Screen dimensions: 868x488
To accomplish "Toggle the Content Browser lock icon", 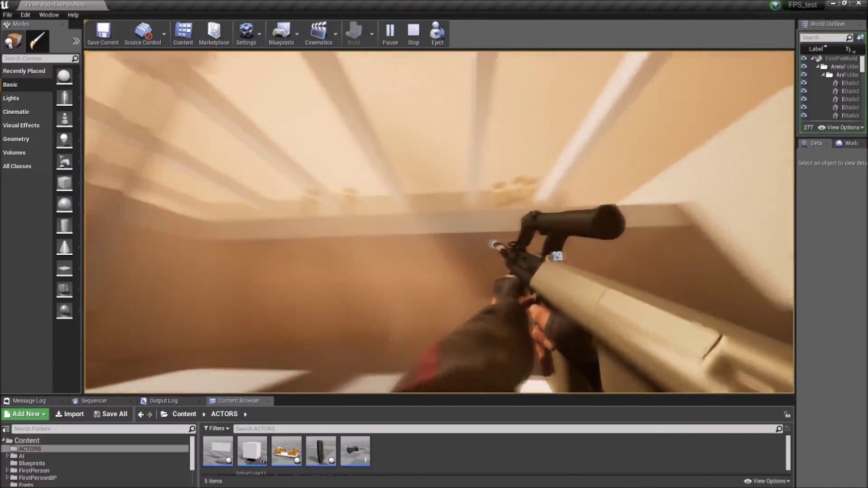I will [787, 414].
